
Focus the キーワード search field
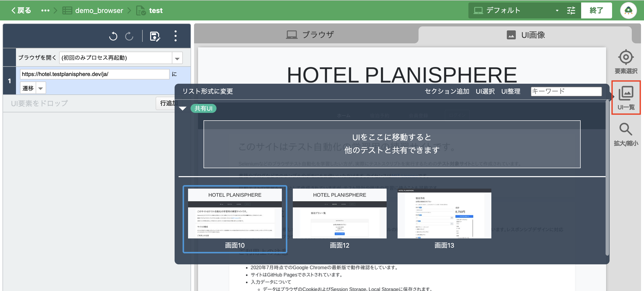566,91
